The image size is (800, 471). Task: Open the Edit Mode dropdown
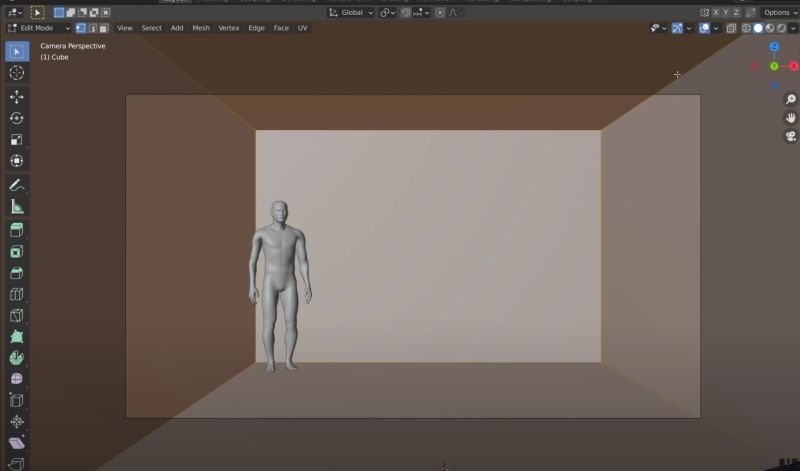[39, 28]
